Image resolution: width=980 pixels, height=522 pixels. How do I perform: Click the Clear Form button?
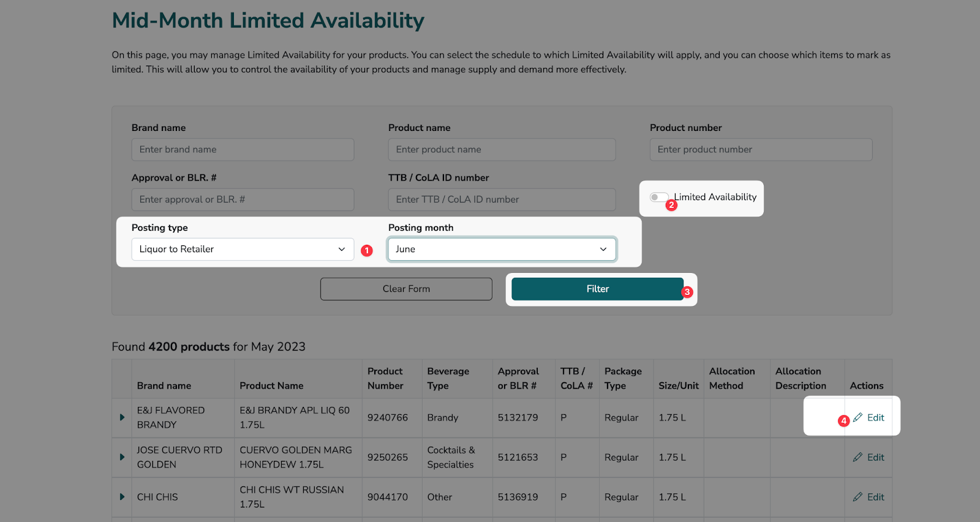tap(406, 289)
